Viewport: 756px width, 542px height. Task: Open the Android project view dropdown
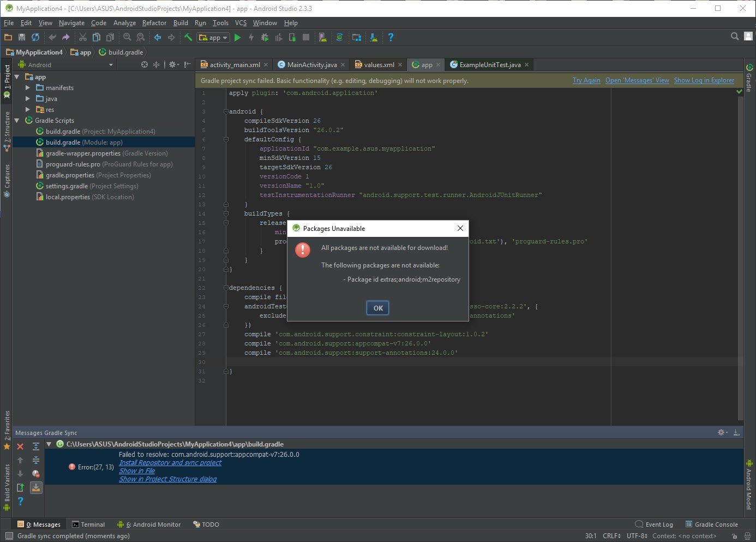[x=65, y=64]
